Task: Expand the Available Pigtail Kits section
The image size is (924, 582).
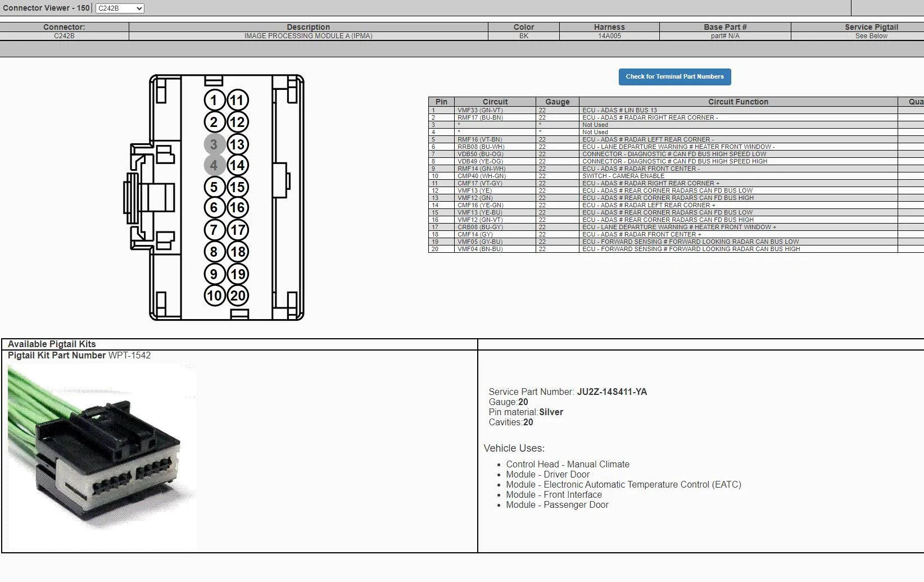Action: 51,344
